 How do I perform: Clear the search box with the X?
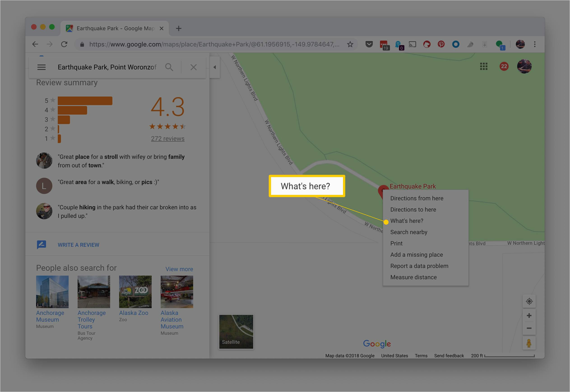(x=193, y=67)
